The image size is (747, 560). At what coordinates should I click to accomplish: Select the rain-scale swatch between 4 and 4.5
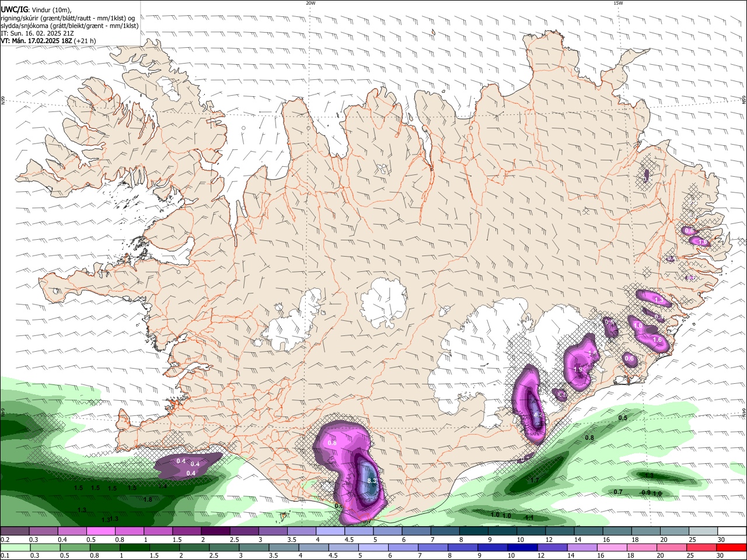pyautogui.click(x=315, y=548)
